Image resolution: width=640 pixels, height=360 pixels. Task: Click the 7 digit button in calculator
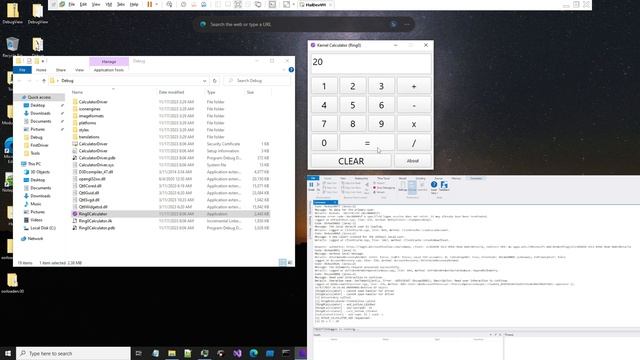(324, 124)
